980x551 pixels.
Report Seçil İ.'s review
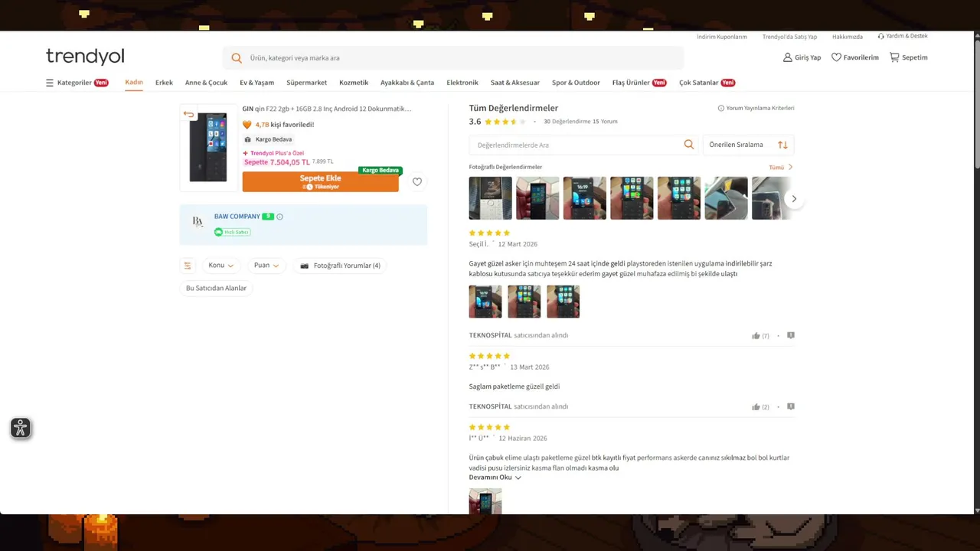(x=791, y=335)
